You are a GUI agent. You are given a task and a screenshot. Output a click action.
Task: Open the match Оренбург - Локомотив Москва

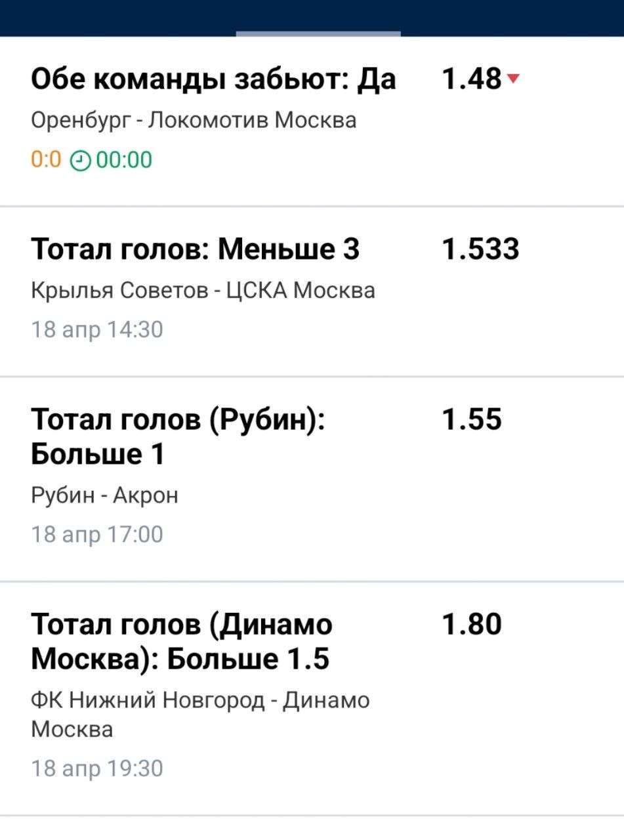click(x=194, y=121)
